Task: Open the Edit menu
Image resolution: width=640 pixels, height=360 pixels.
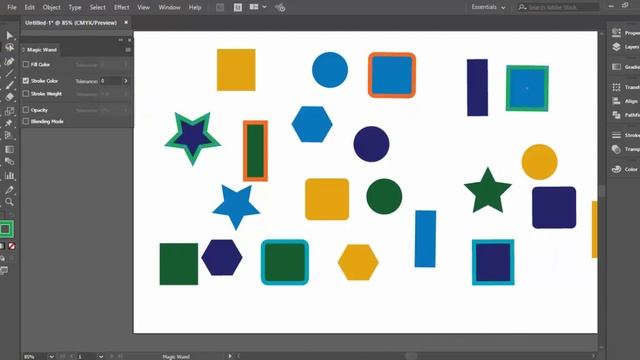Action: tap(29, 7)
